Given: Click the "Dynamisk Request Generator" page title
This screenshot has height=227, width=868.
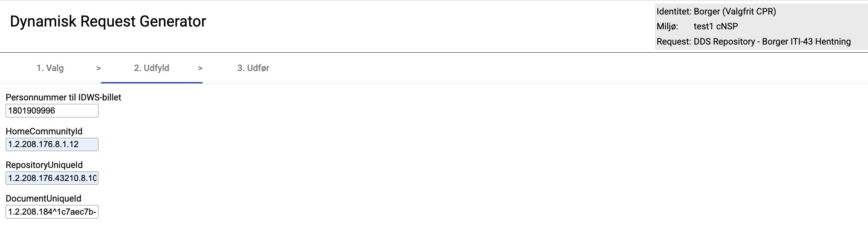Looking at the screenshot, I should (108, 21).
